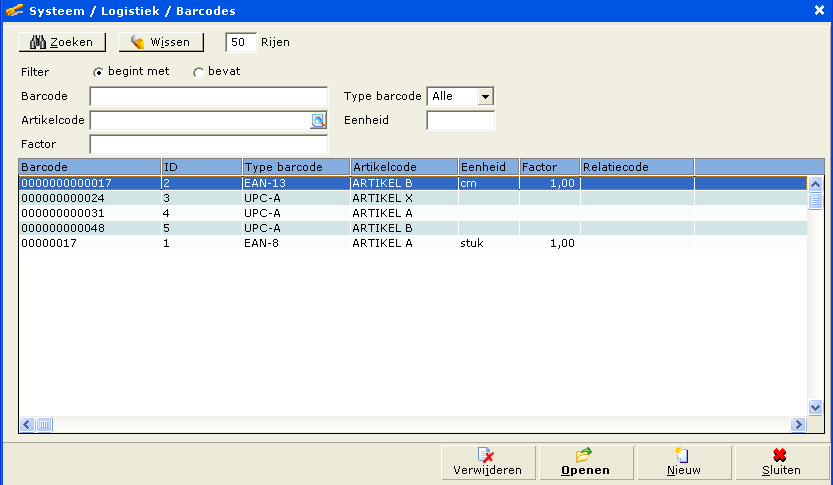Image resolution: width=833 pixels, height=485 pixels.
Task: Click the horizontal scrollbar right arrow
Action: pyautogui.click(x=798, y=425)
